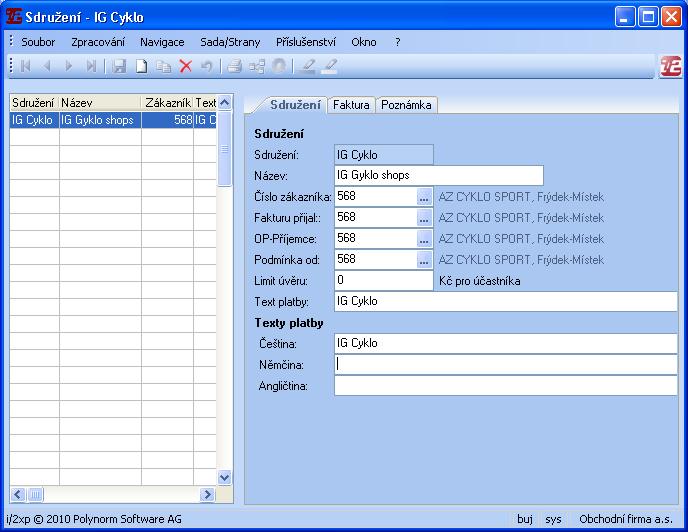
Task: Click the read-only Sdružení field IG Cyklo
Action: coord(383,155)
